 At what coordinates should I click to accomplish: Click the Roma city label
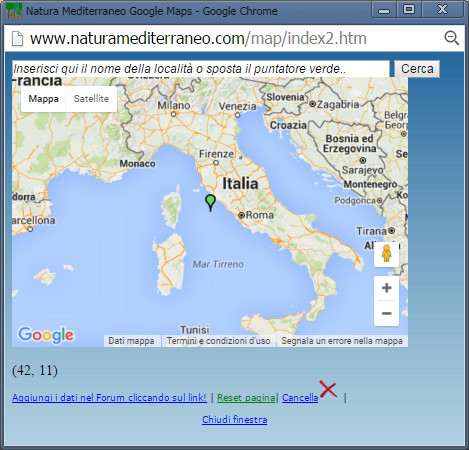click(260, 215)
